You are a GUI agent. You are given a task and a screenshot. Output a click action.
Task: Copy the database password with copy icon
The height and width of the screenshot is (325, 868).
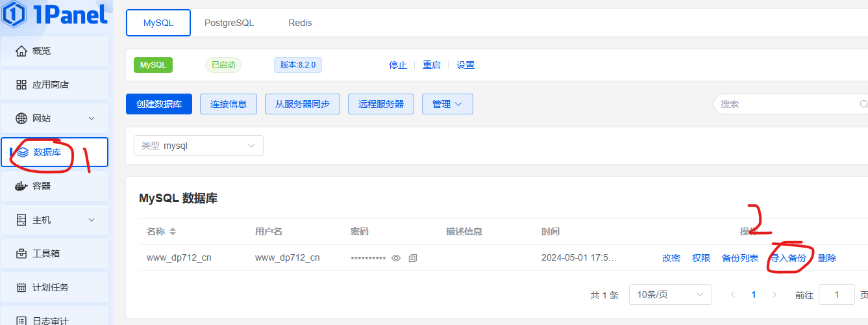pyautogui.click(x=413, y=258)
